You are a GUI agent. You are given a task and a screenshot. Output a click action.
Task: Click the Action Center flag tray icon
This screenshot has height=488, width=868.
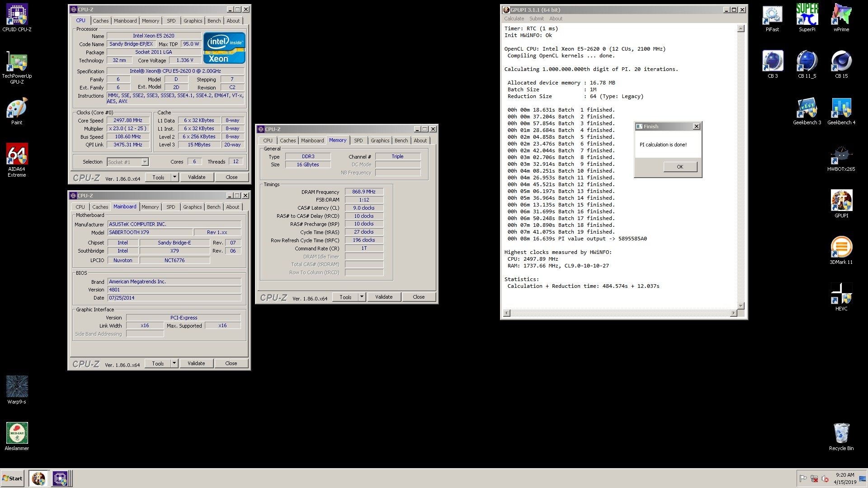(x=803, y=479)
